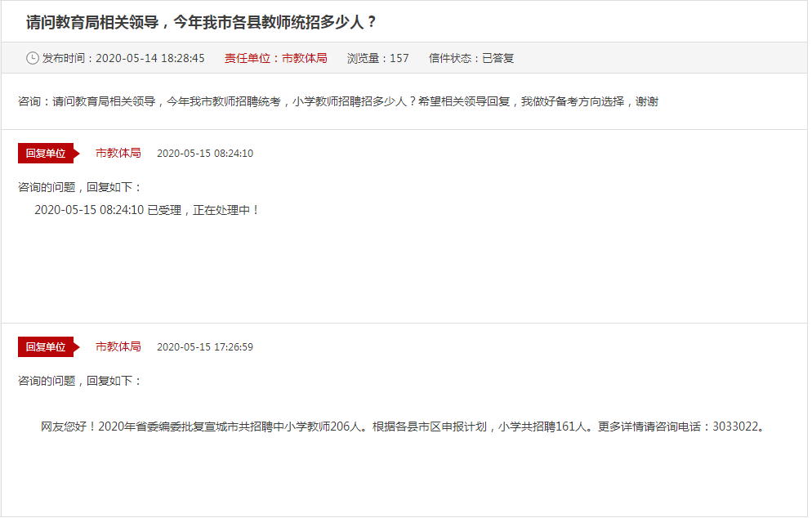Click second 咨询的问题，回复如下 heading
Image resolution: width=812 pixels, height=518 pixels.
click(80, 381)
